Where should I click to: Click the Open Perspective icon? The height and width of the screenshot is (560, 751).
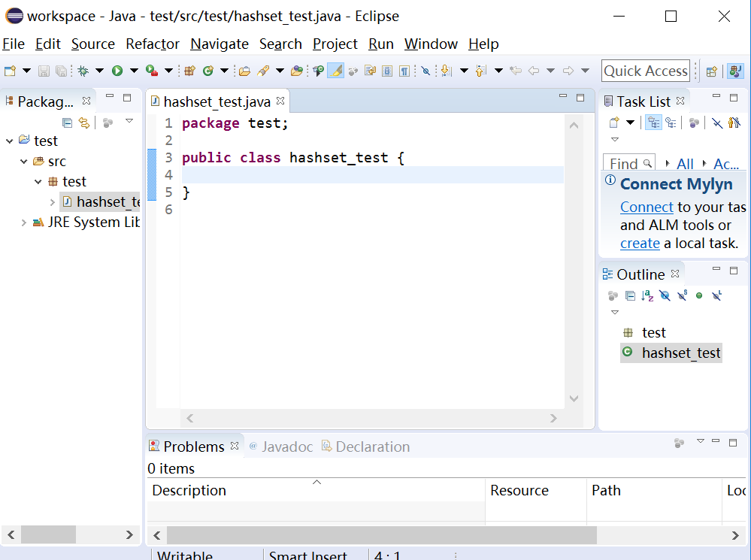[x=712, y=71]
